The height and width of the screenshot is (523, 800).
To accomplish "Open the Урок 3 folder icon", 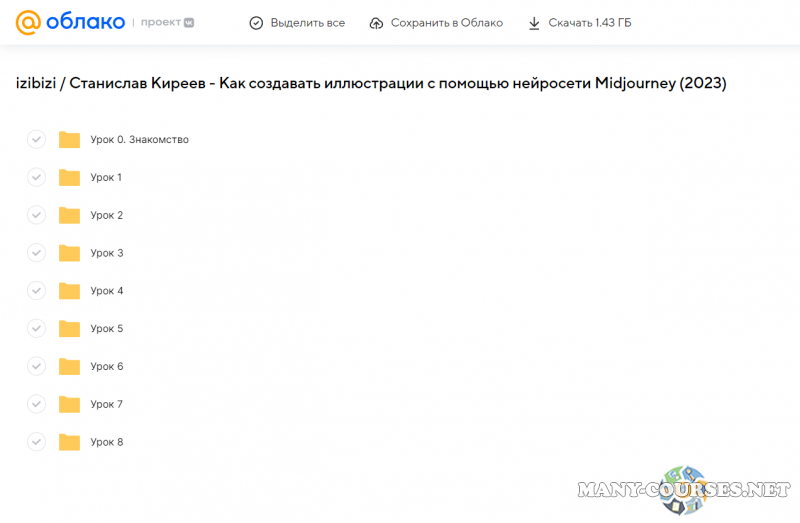I will pyautogui.click(x=69, y=253).
